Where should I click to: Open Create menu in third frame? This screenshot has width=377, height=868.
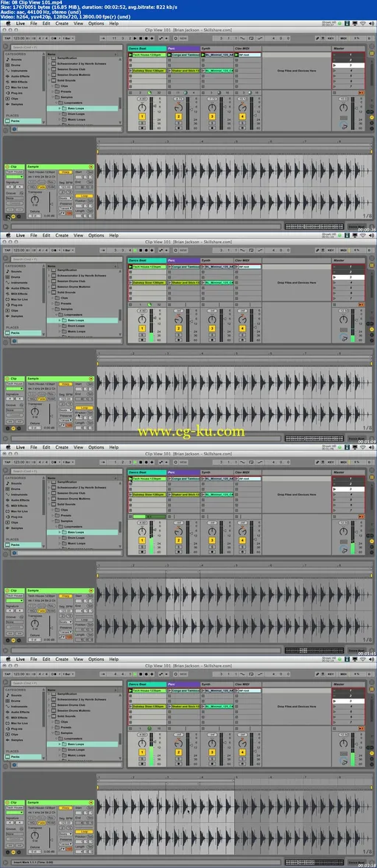click(62, 447)
